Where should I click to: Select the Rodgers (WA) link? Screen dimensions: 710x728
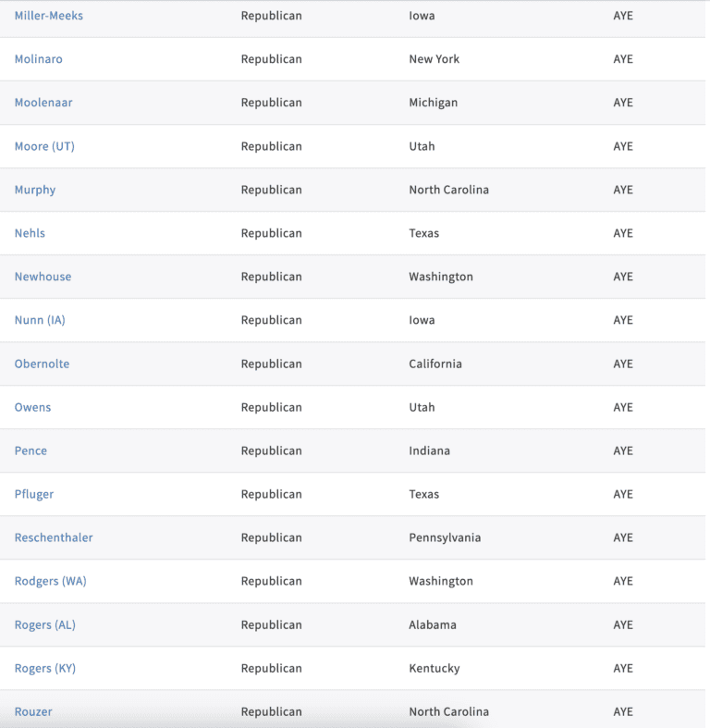coord(51,581)
